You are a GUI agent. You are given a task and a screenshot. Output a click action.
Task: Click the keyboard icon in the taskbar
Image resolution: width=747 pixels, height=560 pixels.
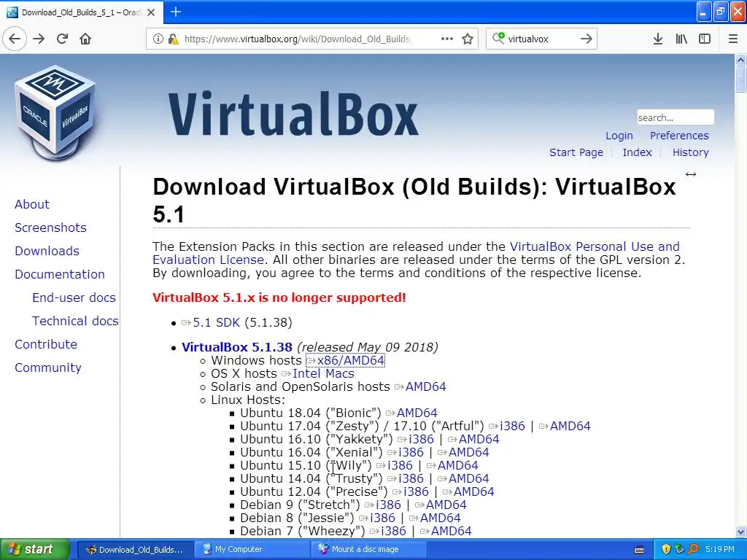click(x=639, y=550)
